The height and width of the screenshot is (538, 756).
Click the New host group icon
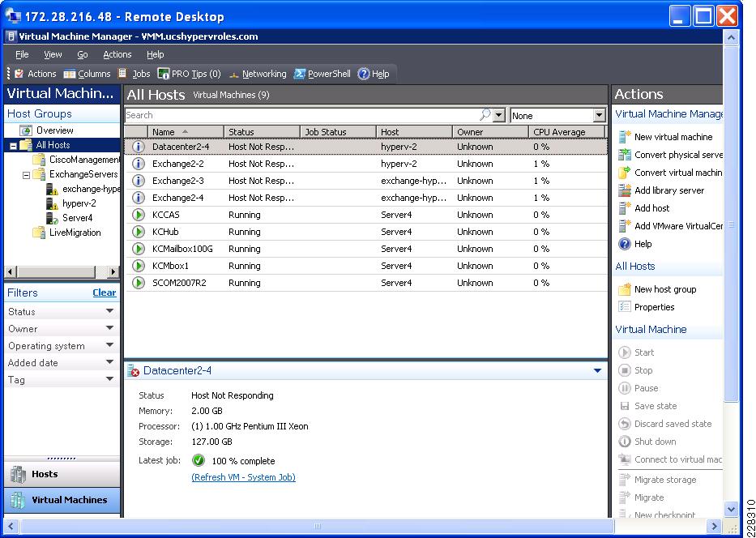click(x=625, y=289)
